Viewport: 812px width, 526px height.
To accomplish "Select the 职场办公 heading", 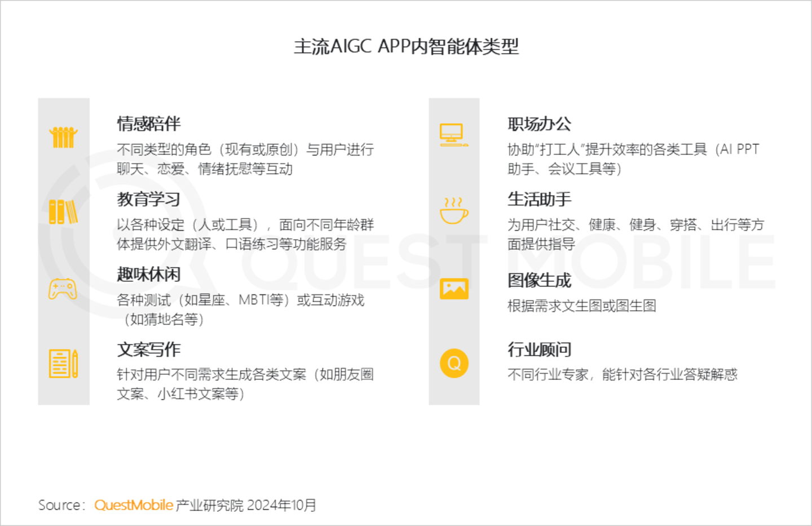I will click(539, 123).
